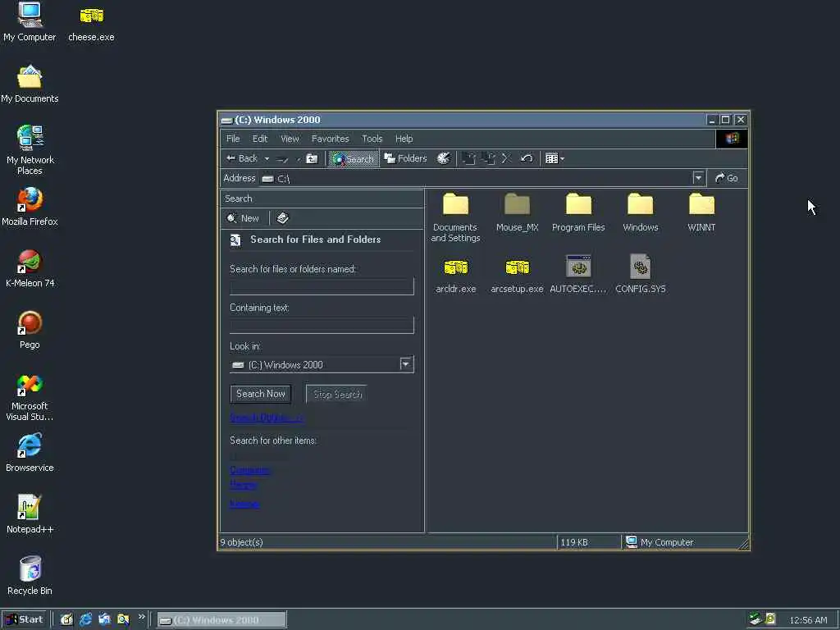The height and width of the screenshot is (630, 840).
Task: Select the Recycle Bin icon
Action: coord(30,577)
